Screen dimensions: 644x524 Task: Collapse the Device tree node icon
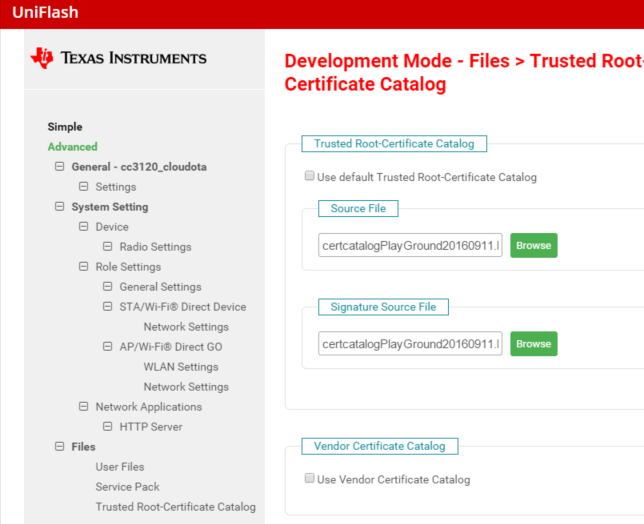tap(84, 227)
